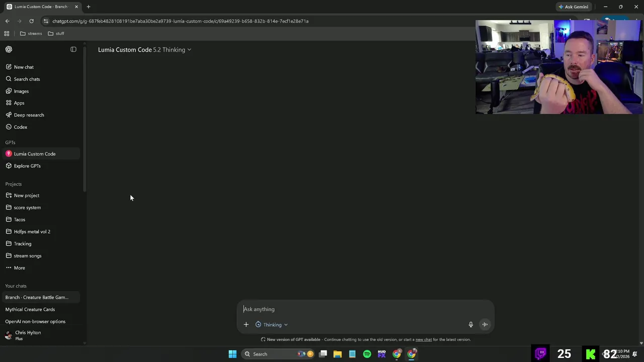Go back in the browser

click(7, 21)
